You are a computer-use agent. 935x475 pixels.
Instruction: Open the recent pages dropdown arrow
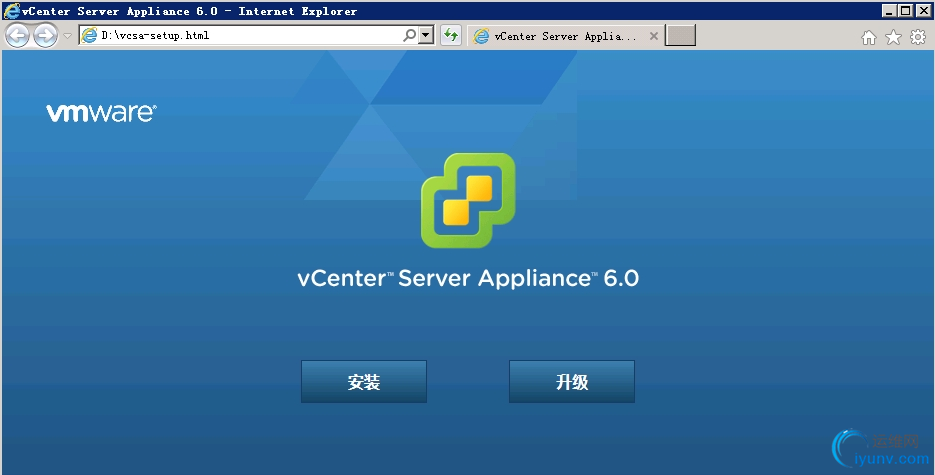(67, 36)
